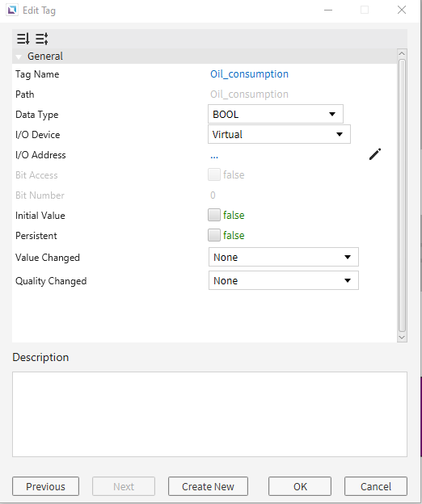422x504 pixels.
Task: Click the Create New button
Action: (x=208, y=486)
